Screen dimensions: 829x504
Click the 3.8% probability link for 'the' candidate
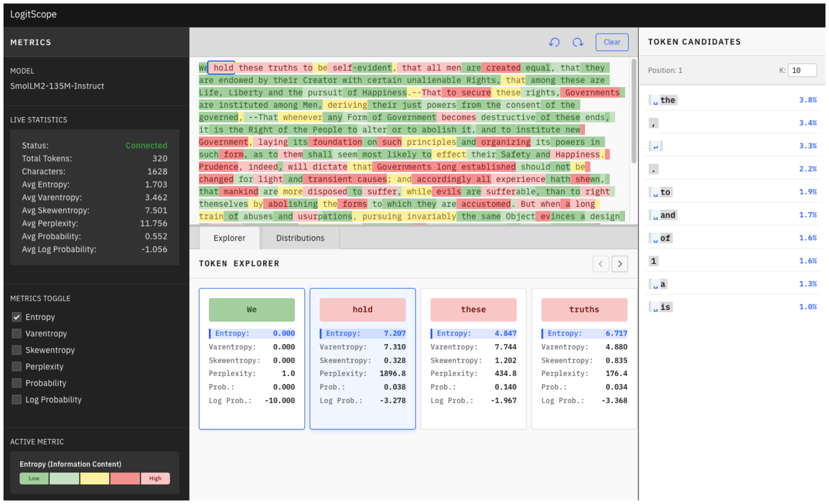pos(808,100)
